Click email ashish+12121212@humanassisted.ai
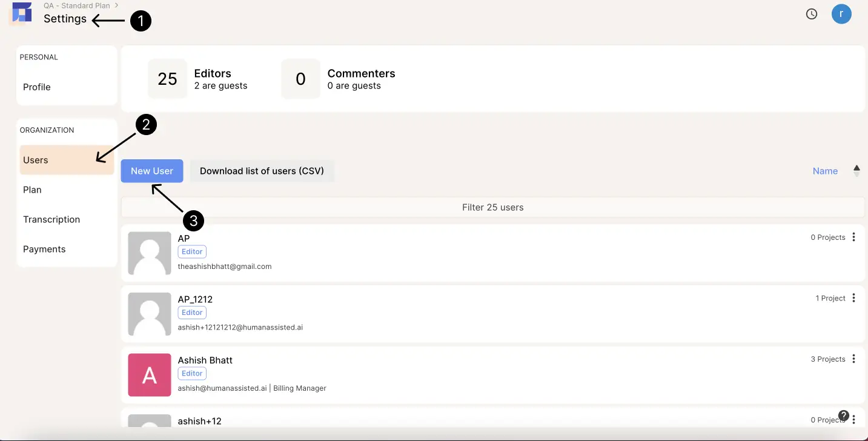The height and width of the screenshot is (441, 868). (240, 327)
